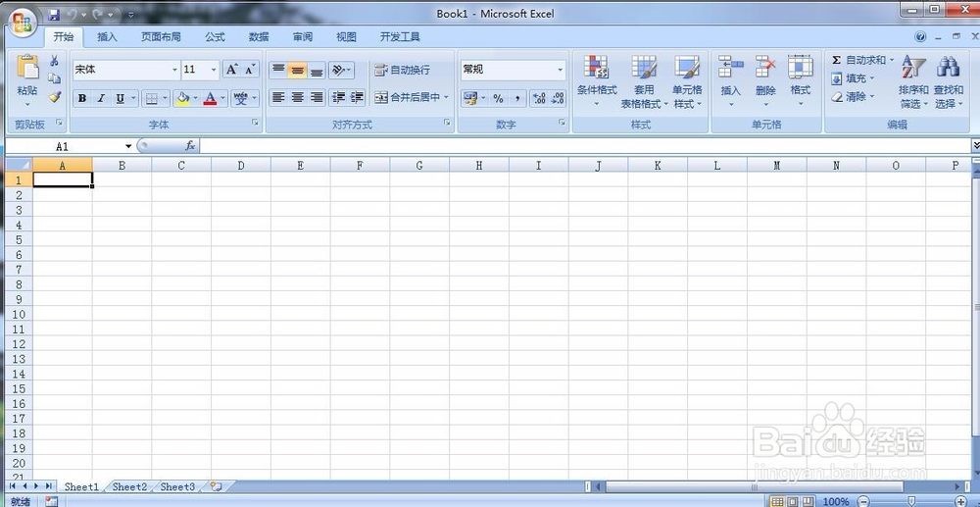Click the Copy icon in clipboard group
980x507 pixels.
click(54, 78)
